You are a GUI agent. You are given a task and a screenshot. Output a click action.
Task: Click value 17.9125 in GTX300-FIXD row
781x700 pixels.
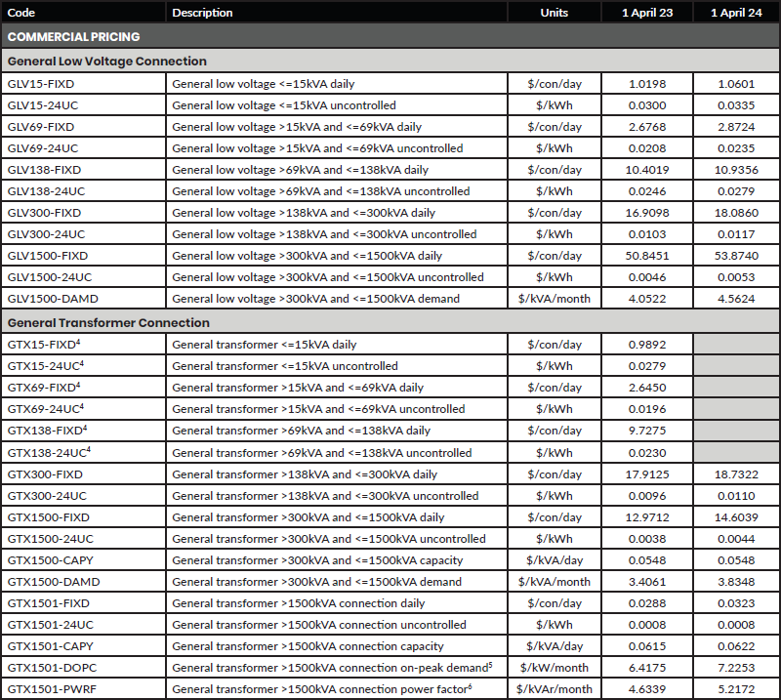coord(647,474)
